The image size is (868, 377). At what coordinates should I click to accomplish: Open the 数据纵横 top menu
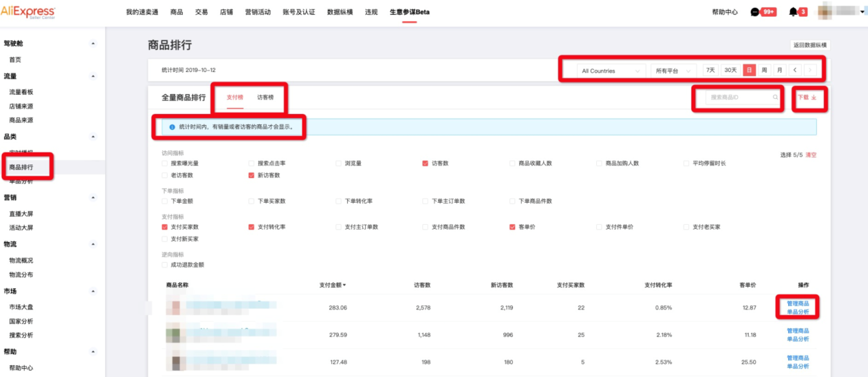coord(340,12)
